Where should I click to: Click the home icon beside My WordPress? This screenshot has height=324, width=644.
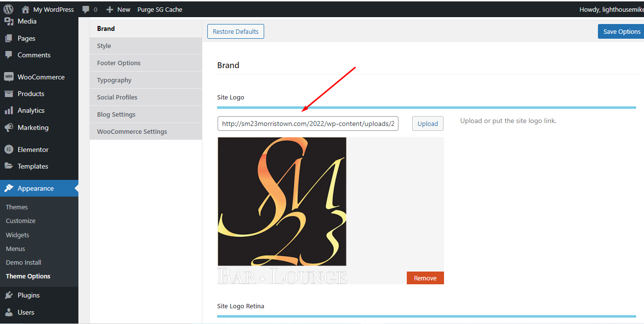25,9
